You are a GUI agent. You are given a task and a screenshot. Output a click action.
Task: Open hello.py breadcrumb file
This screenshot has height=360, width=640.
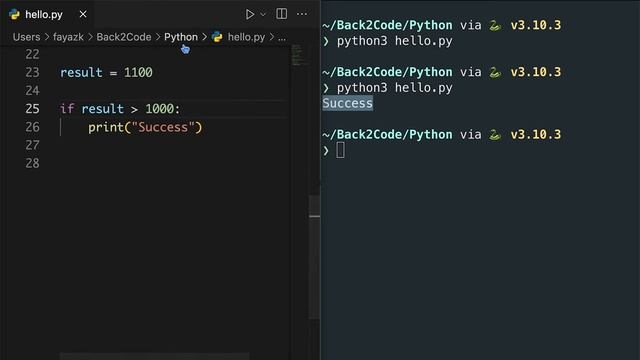(246, 37)
